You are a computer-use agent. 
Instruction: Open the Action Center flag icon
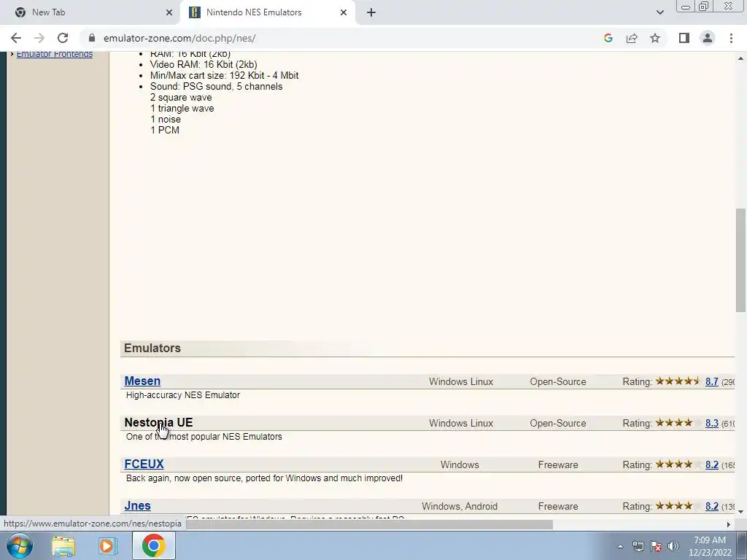click(x=656, y=546)
